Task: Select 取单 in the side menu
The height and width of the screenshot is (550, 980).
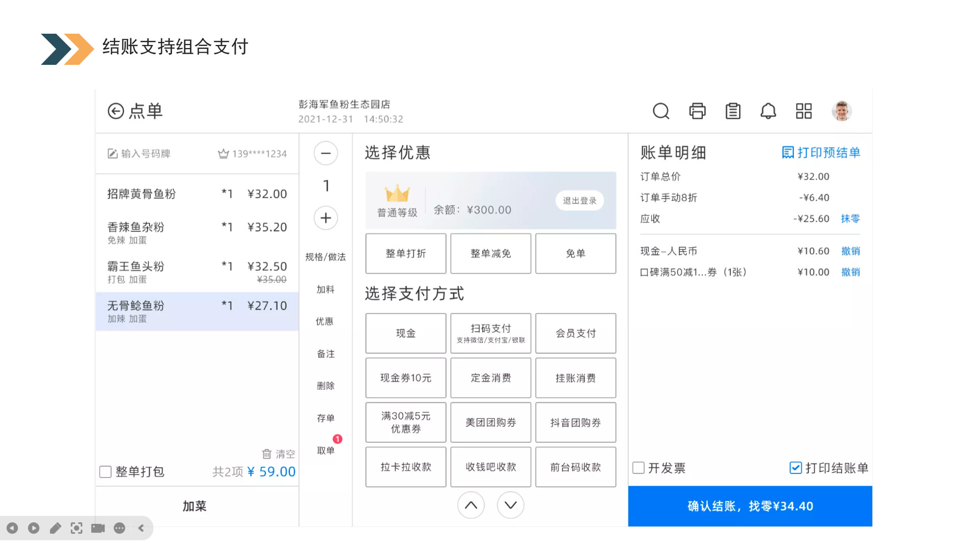Action: 326,450
